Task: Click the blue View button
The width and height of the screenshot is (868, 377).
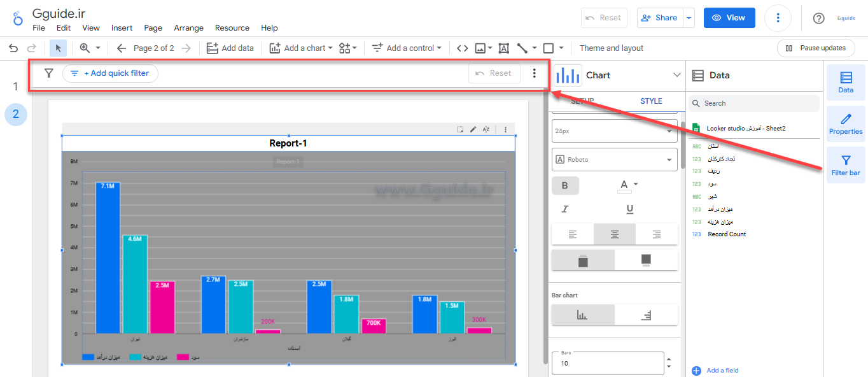Action: 729,18
